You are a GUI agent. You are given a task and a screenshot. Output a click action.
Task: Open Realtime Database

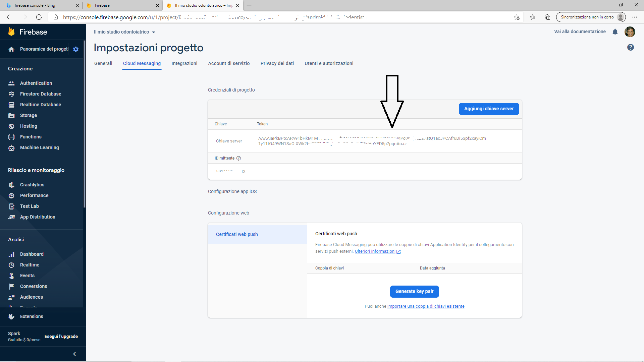point(40,105)
